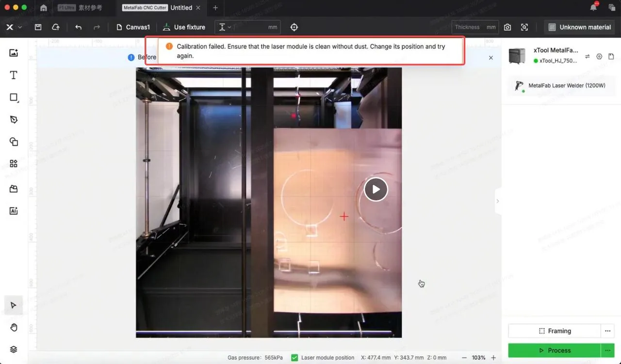621x364 pixels.
Task: Open the Layers panel icon
Action: click(x=14, y=349)
